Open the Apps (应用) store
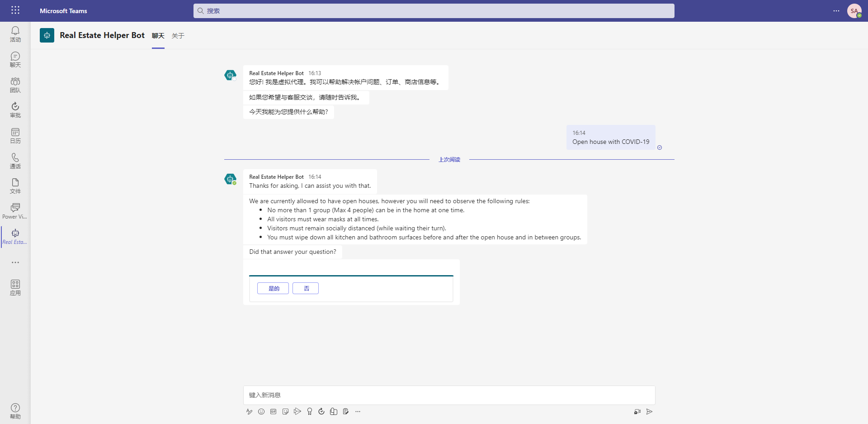The height and width of the screenshot is (424, 868). 15,287
